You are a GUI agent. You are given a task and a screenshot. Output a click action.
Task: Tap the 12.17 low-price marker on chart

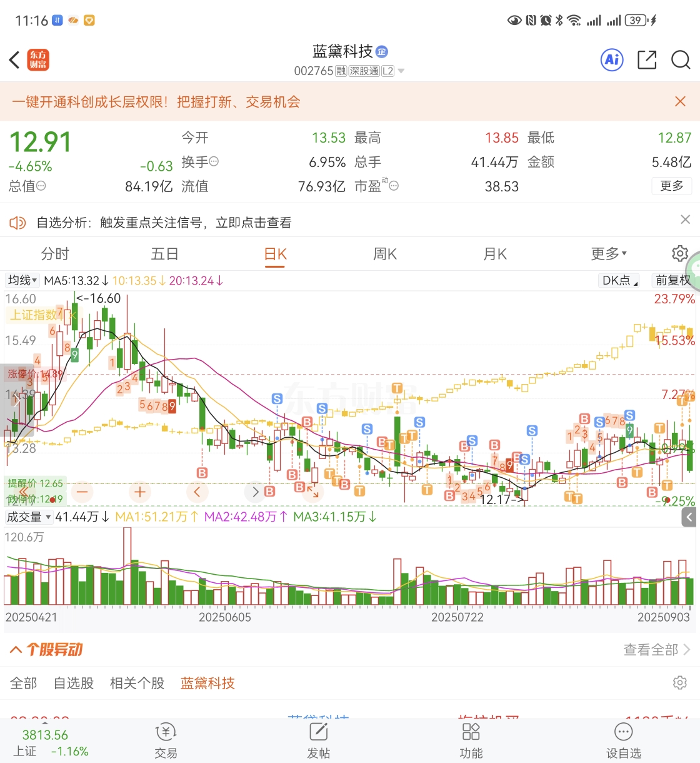(x=502, y=499)
